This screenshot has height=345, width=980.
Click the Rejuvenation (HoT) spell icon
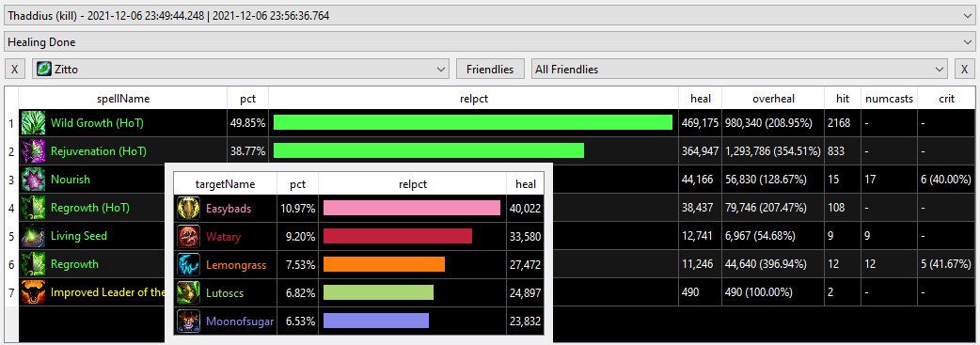[x=33, y=151]
